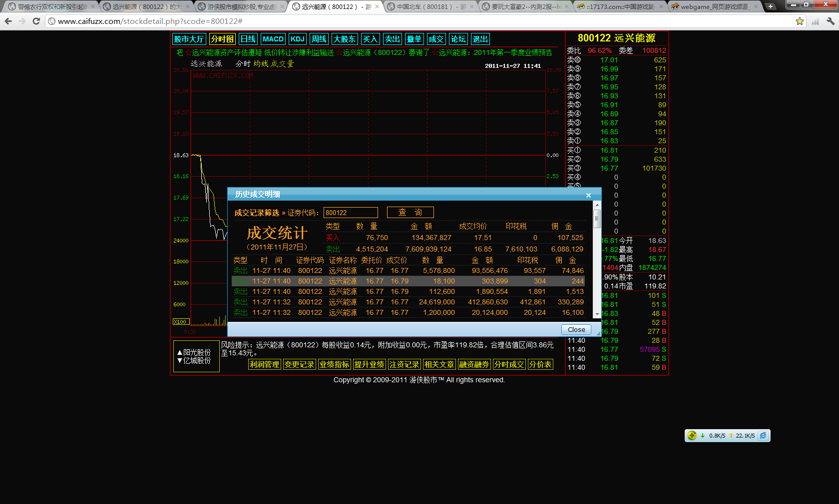Click the browser back arrow
This screenshot has height=504, width=839.
pos(8,21)
